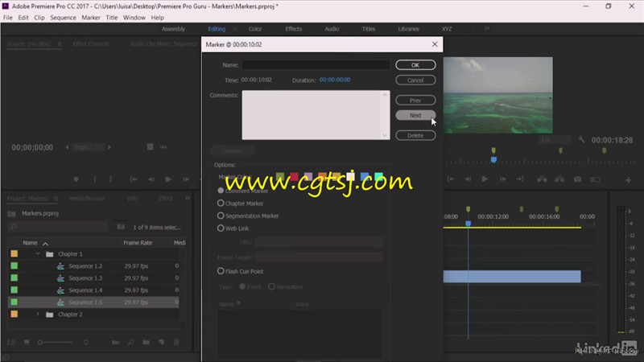Choose the cyan marker color swatch
This screenshot has height=362, width=644.
378,176
